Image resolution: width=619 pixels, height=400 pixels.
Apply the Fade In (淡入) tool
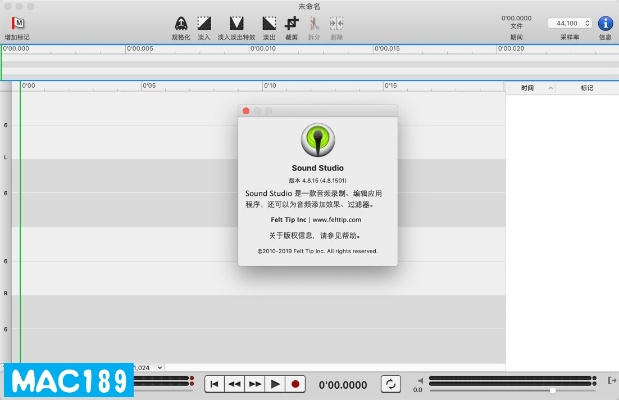tap(204, 23)
